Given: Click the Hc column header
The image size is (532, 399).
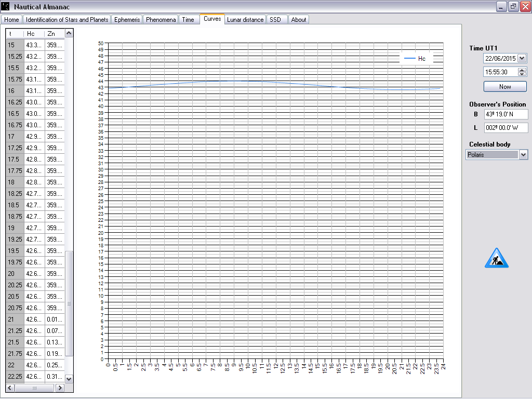Looking at the screenshot, I should click(x=34, y=34).
